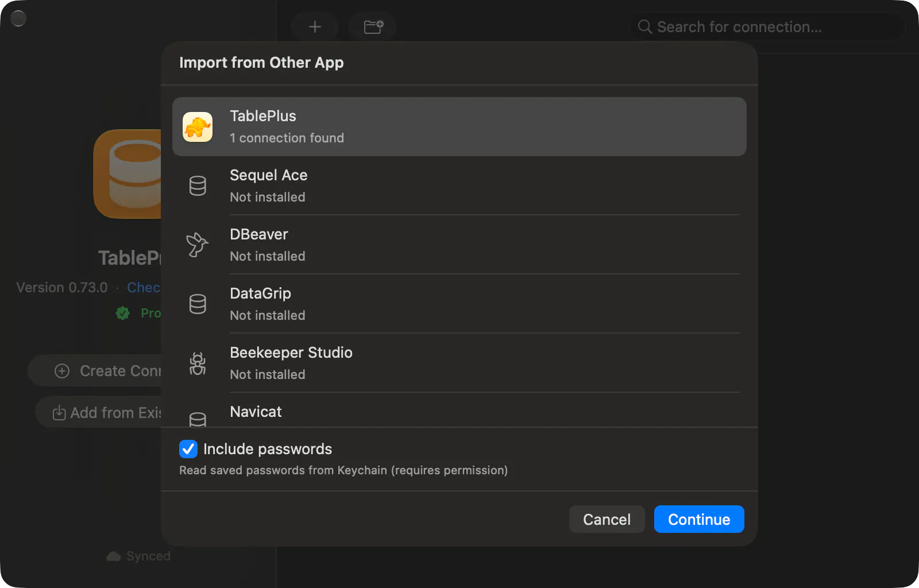
Task: Click the green Pro verified badge icon
Action: 122,313
